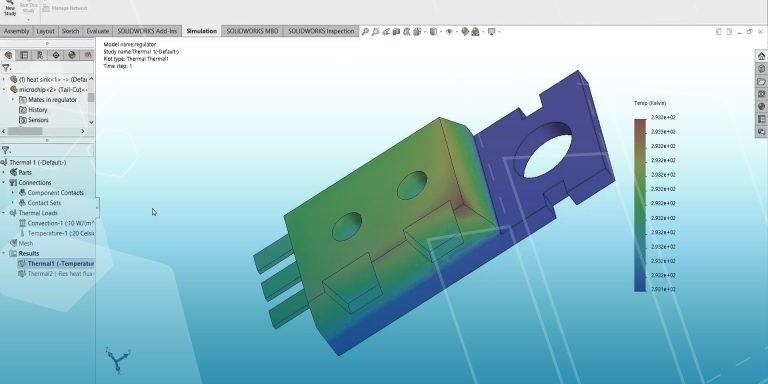Select the Temperature-1 thermal load

[56, 233]
